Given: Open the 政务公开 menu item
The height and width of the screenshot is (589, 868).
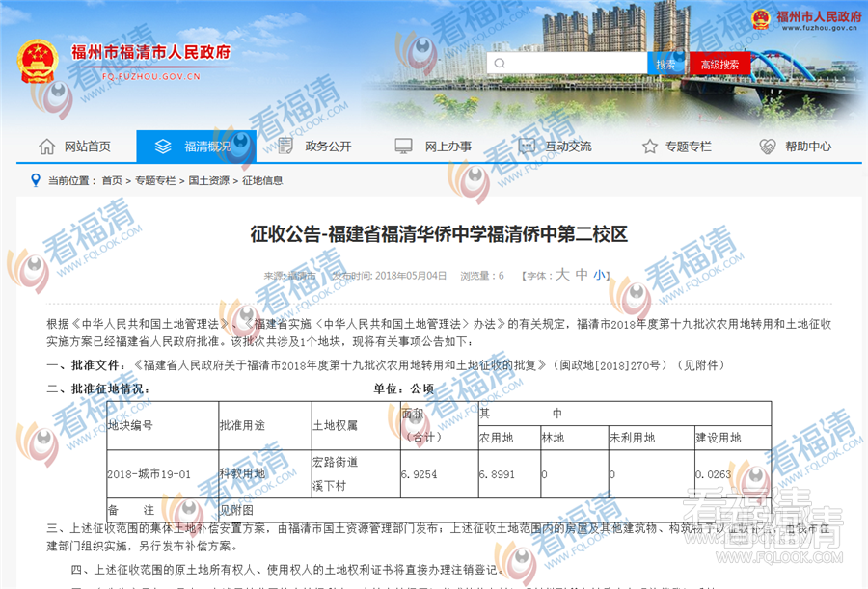Looking at the screenshot, I should click(328, 147).
